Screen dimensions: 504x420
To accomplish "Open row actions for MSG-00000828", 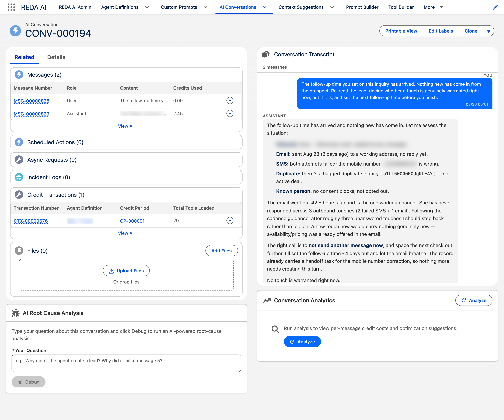I will pos(230,101).
